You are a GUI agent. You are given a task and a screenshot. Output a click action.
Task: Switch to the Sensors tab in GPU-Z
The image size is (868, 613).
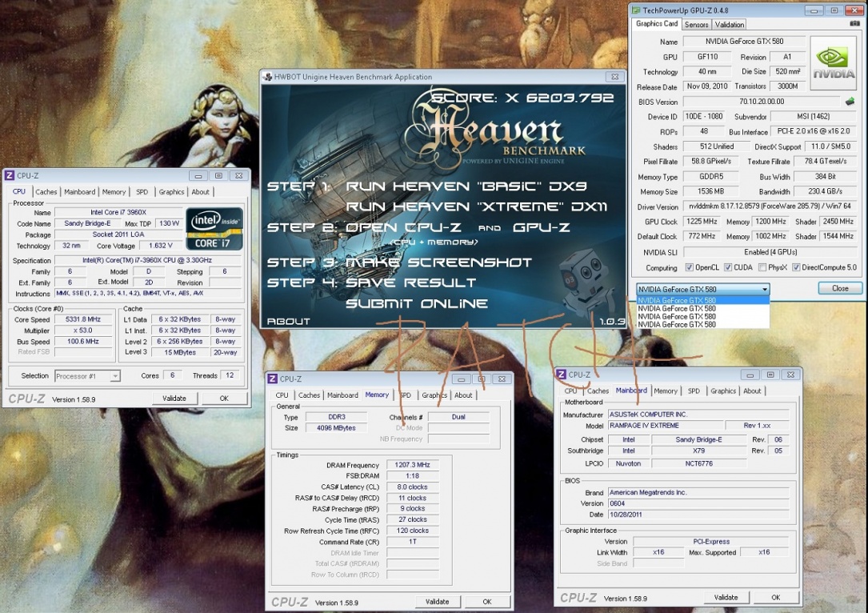(696, 24)
